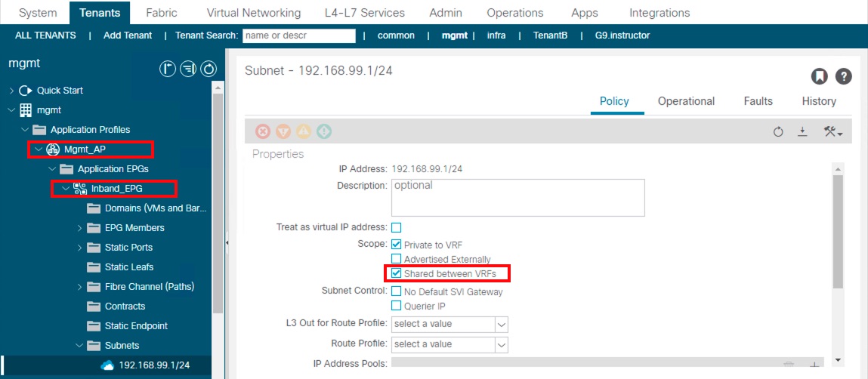Expand the EPG Members tree node
This screenshot has height=379, width=868.
pyautogui.click(x=81, y=228)
